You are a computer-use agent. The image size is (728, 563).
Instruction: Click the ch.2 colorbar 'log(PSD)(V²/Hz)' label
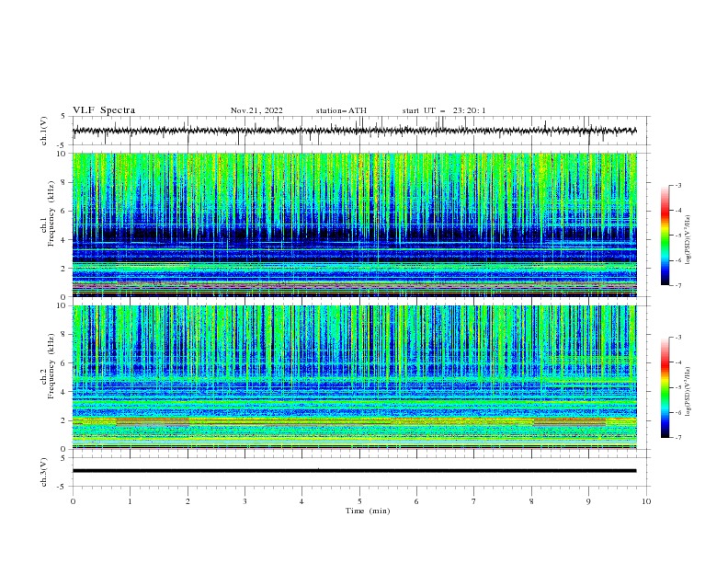(x=688, y=392)
